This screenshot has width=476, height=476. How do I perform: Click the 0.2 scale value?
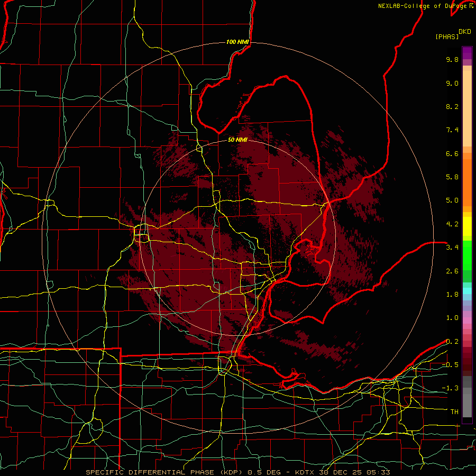tap(452, 342)
